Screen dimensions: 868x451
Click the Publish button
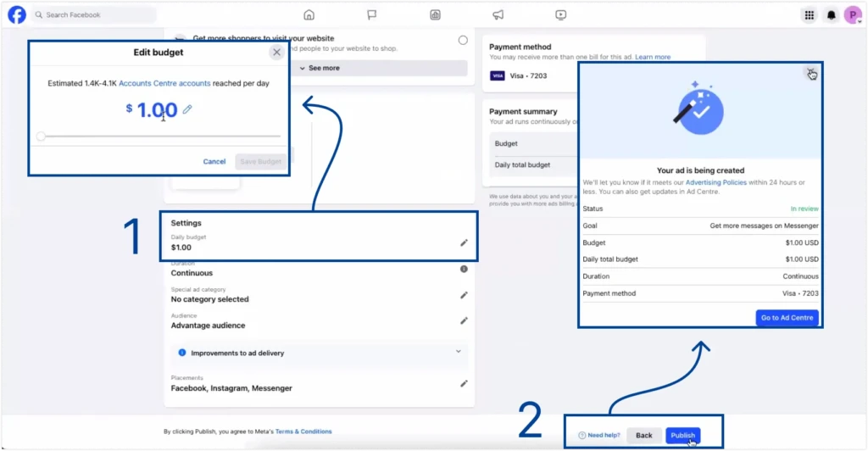682,436
